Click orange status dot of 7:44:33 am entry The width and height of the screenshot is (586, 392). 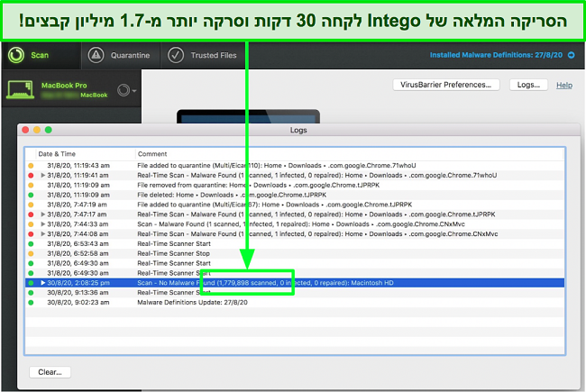click(31, 224)
